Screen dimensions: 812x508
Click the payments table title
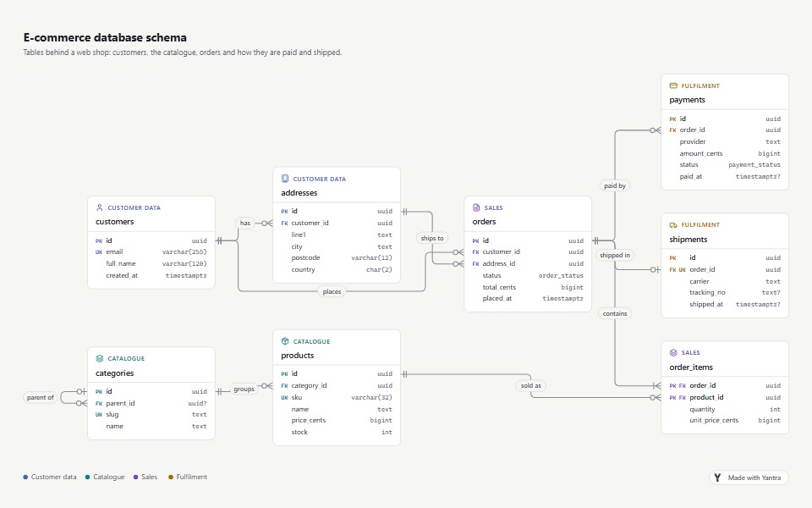[x=687, y=100]
